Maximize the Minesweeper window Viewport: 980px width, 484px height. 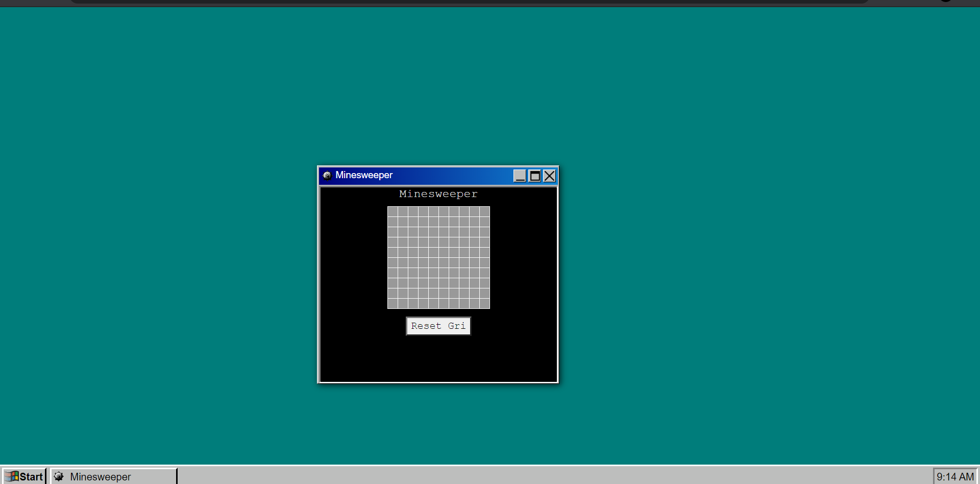(x=534, y=176)
